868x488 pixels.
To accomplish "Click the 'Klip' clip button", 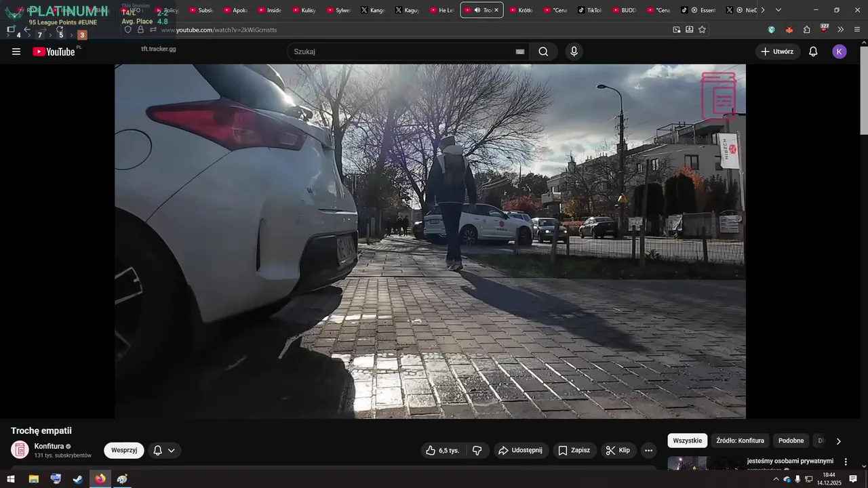I will pyautogui.click(x=618, y=450).
